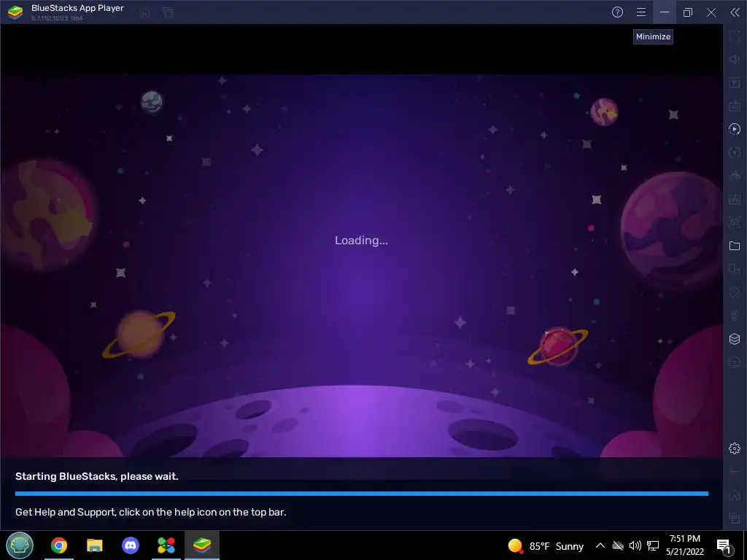This screenshot has width=747, height=560.
Task: Expand hidden system tray icons chevron
Action: pos(600,545)
